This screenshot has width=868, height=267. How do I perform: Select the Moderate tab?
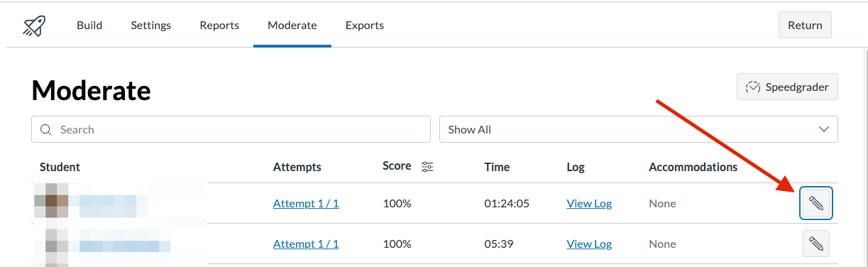click(x=292, y=26)
